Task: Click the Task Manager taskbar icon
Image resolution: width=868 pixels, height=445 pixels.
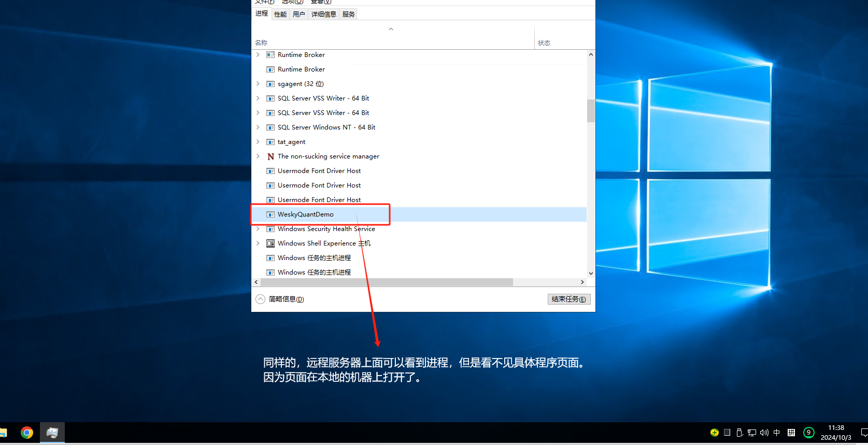Action: (x=52, y=433)
